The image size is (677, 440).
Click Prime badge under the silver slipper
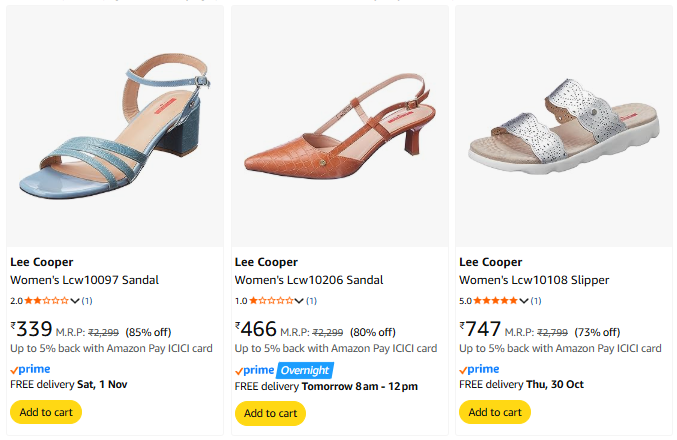[478, 370]
